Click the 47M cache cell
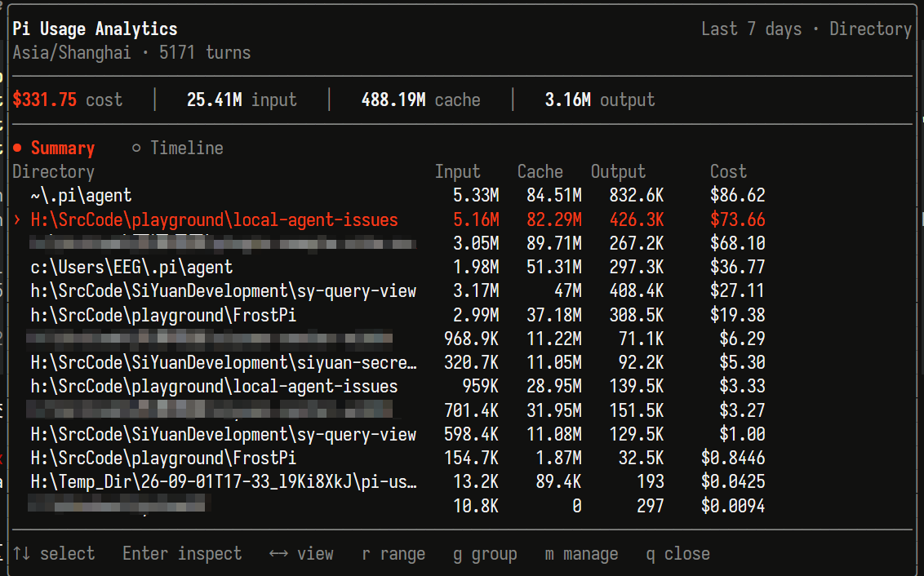This screenshot has width=924, height=576. (x=568, y=291)
